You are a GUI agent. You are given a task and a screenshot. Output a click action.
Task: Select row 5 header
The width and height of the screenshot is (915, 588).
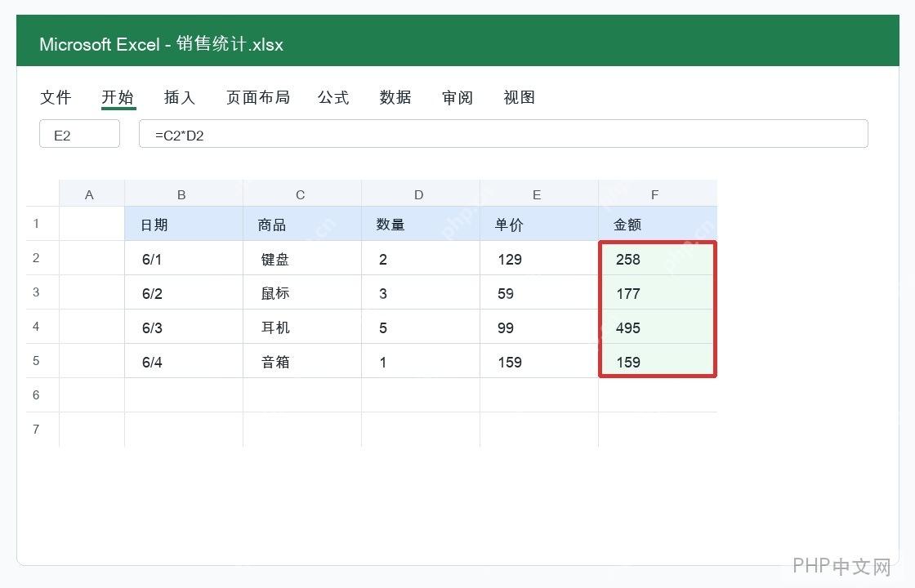pos(42,361)
